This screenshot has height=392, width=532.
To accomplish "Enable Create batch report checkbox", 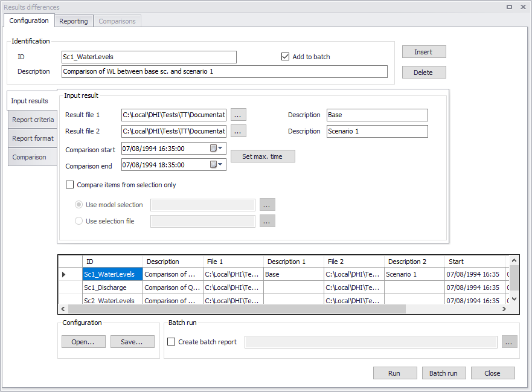I will click(171, 342).
